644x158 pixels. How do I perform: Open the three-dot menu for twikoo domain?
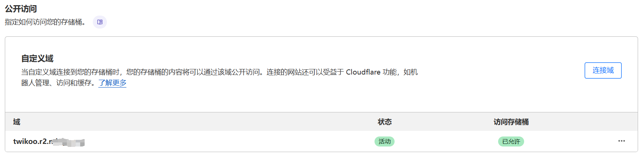pos(622,141)
